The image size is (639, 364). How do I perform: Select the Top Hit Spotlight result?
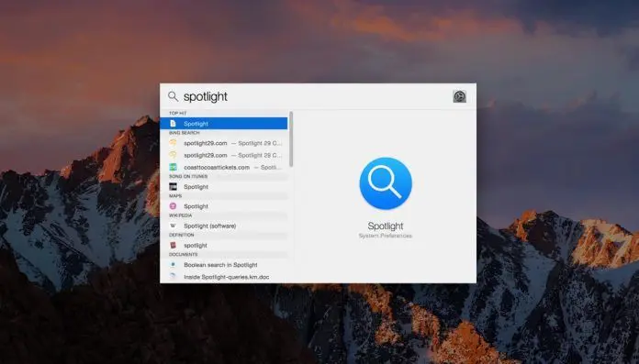tap(224, 124)
